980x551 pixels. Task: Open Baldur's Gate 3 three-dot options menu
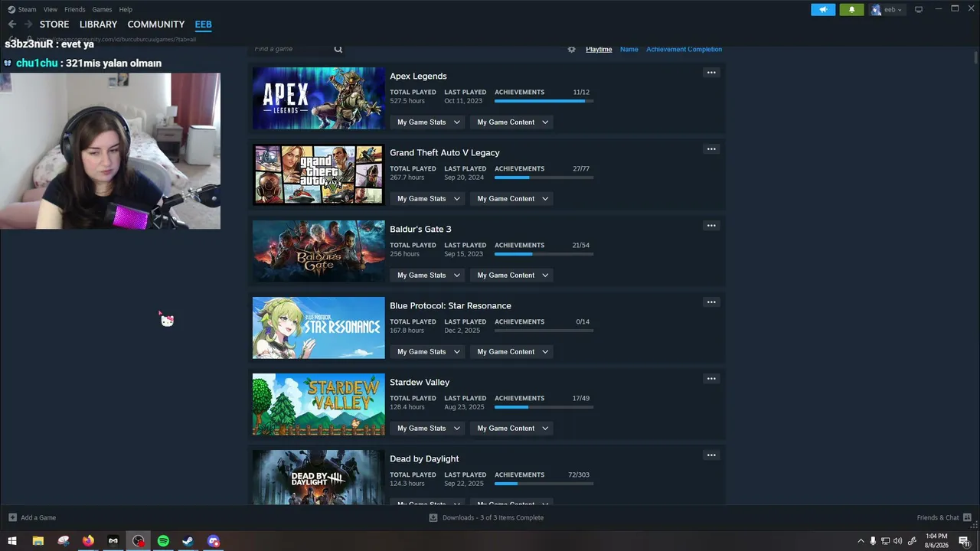711,226
